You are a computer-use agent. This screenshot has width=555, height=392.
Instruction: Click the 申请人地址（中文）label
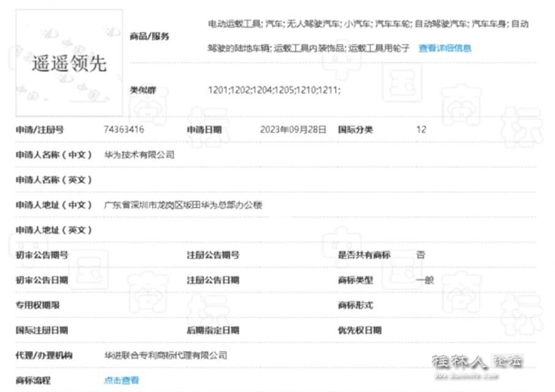point(54,205)
